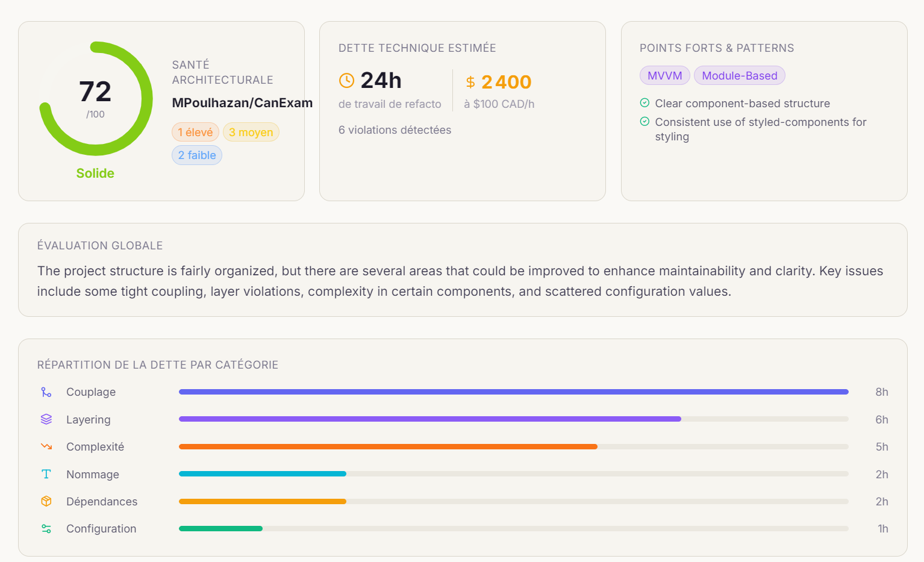This screenshot has height=562, width=924.
Task: Click the Module-Based pattern tag
Action: click(740, 75)
